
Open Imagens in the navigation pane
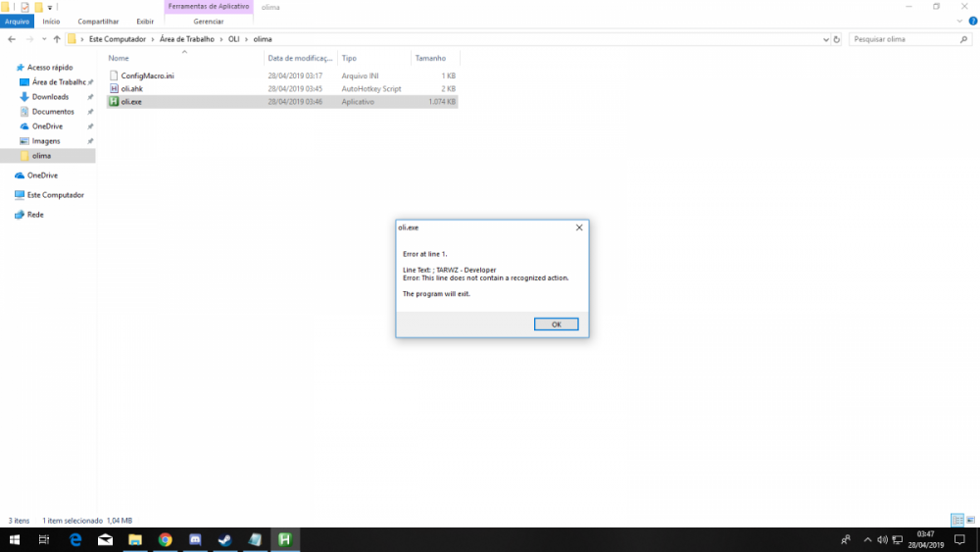[46, 141]
